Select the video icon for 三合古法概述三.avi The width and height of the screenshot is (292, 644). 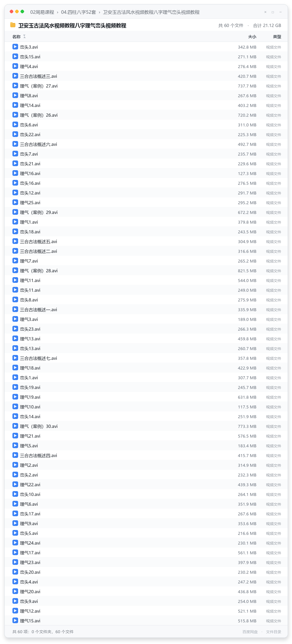(x=15, y=76)
